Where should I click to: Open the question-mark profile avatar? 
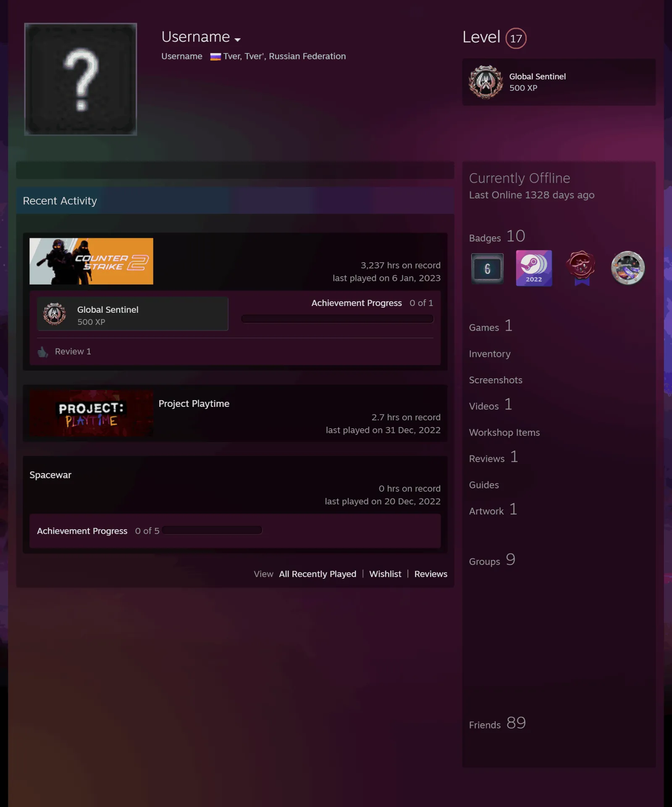coord(81,79)
